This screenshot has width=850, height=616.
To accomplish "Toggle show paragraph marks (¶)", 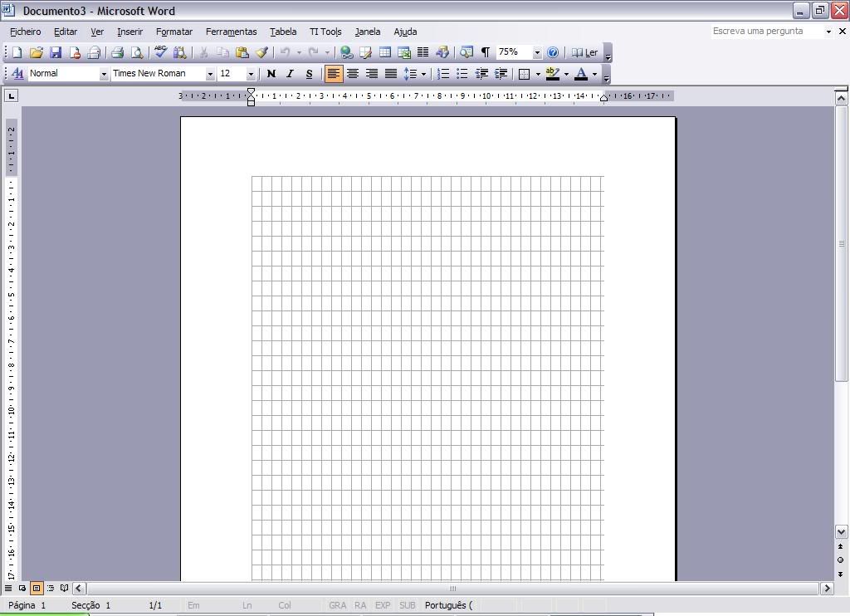I will pos(486,52).
